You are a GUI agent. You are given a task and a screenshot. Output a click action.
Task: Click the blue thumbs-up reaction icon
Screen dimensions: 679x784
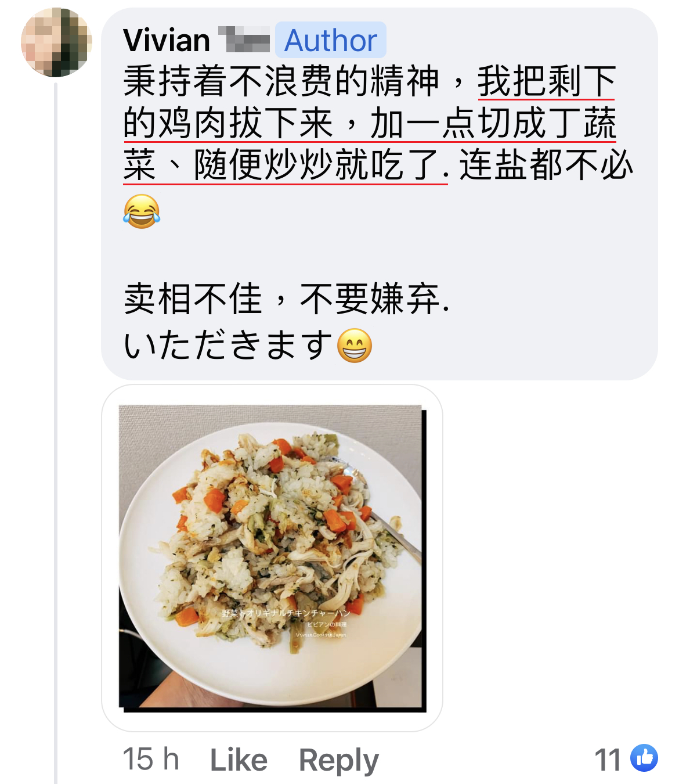tap(644, 758)
